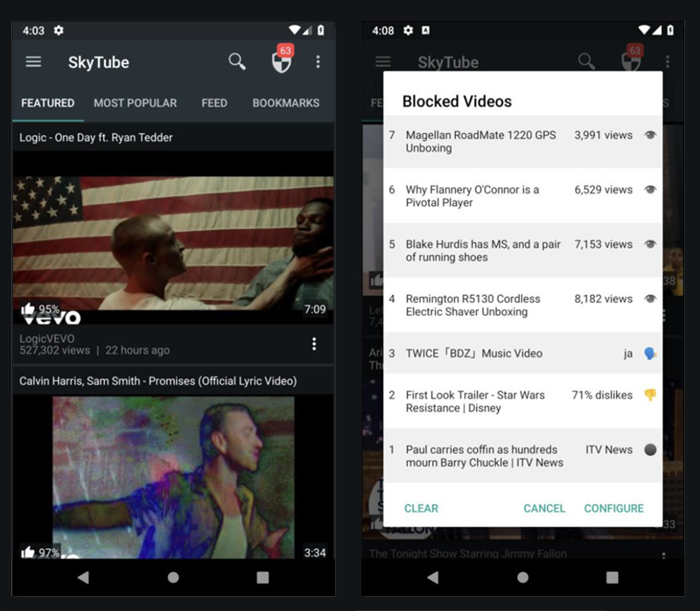Open blocked videos shield icon with 63 badge
The height and width of the screenshot is (611, 700).
coord(281,62)
